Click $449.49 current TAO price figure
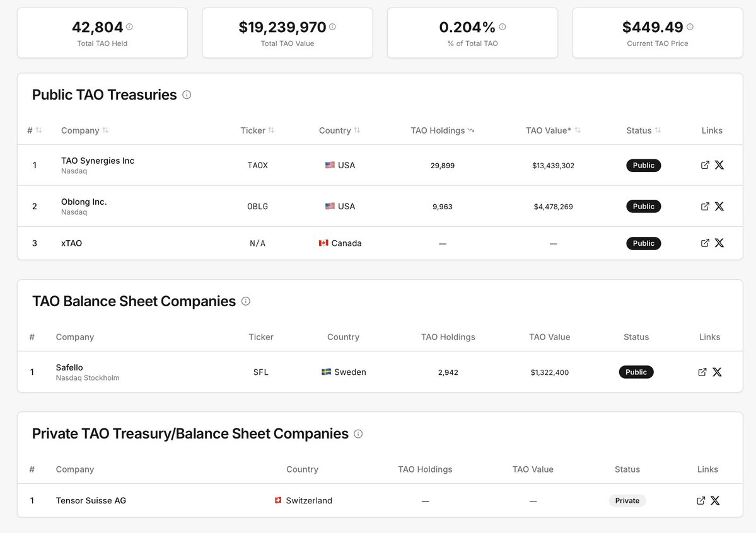 (x=653, y=27)
